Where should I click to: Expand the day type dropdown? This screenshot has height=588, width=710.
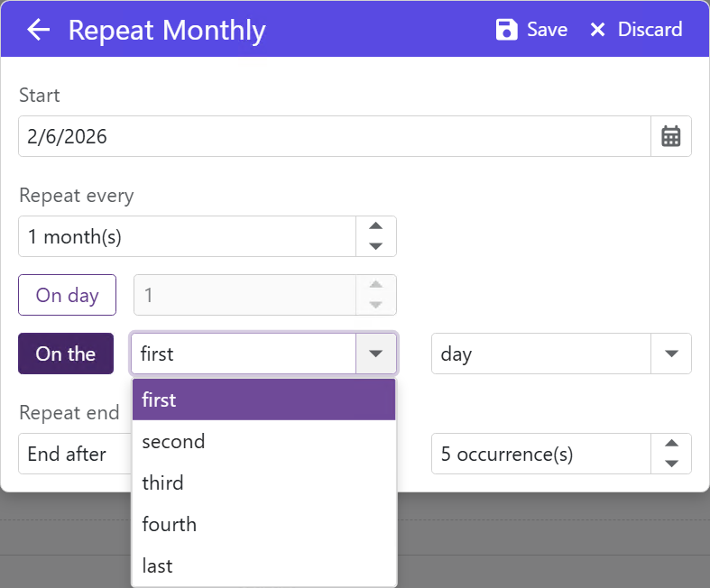click(x=671, y=354)
